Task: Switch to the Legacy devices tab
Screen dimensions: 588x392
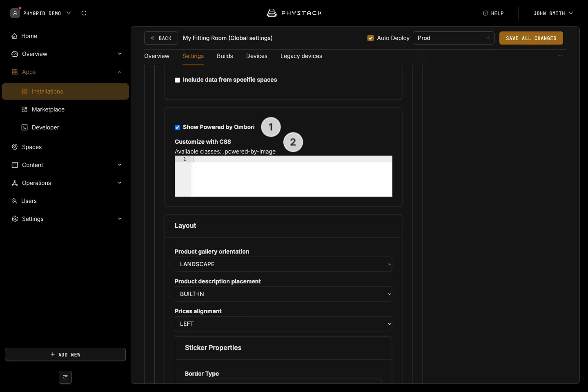Action: point(301,56)
